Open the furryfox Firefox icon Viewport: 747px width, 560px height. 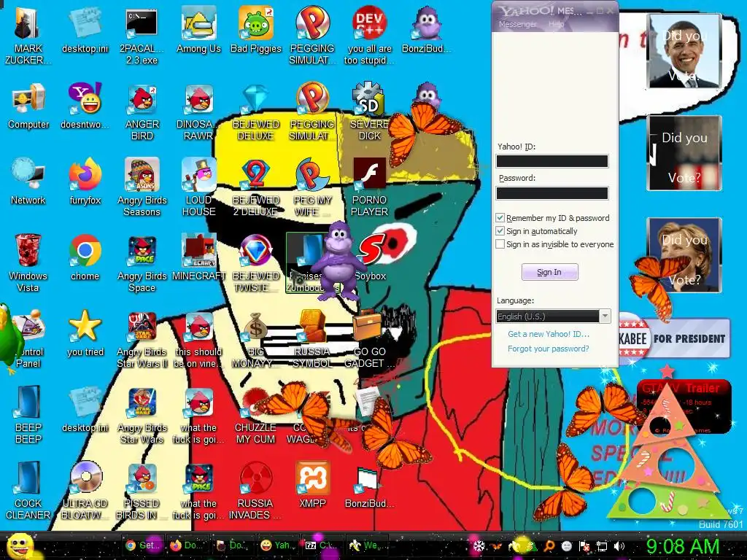click(85, 182)
